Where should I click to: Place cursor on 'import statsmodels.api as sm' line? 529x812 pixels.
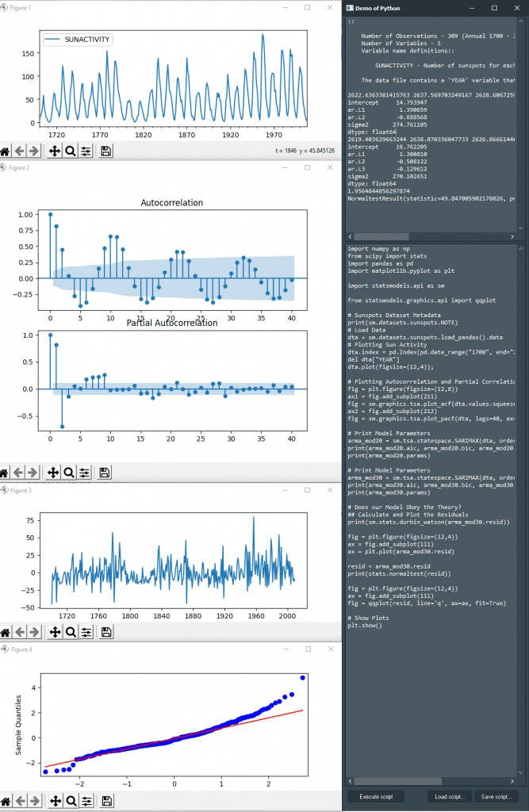[396, 285]
